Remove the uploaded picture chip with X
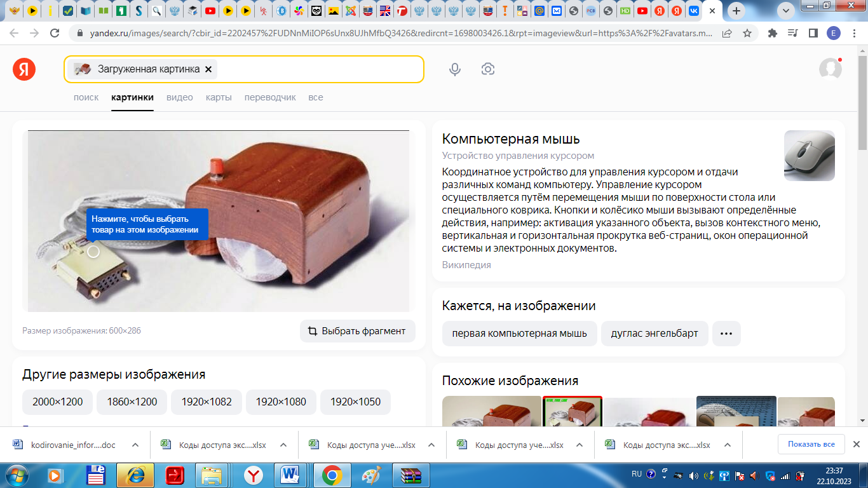 (208, 69)
